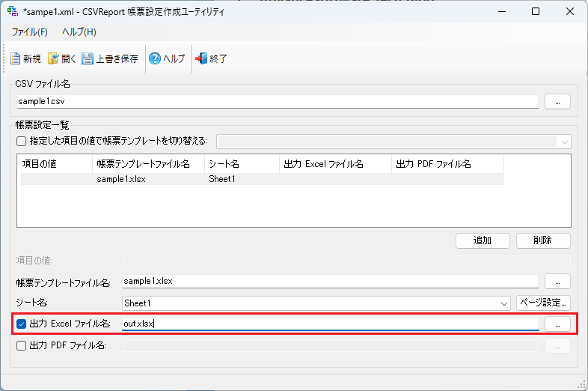Click the 開く (Open) folder icon
The height and width of the screenshot is (391, 588).
(x=53, y=58)
